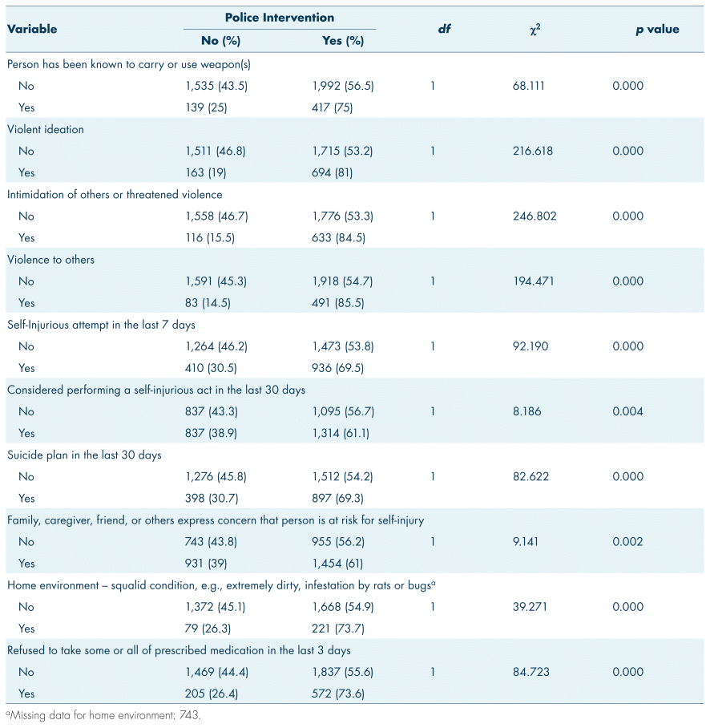This screenshot has height=728, width=710.
Task: Select Suicide plan in the last 30 days
Action: pos(84,455)
